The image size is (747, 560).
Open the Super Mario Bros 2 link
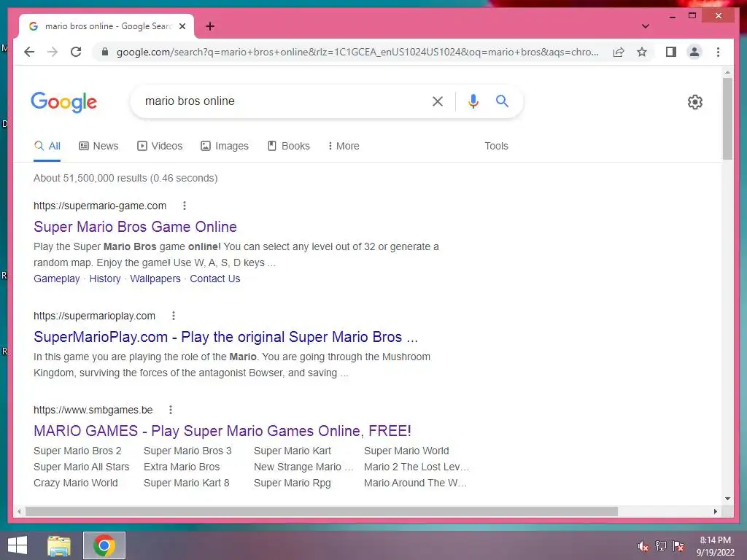(x=77, y=451)
